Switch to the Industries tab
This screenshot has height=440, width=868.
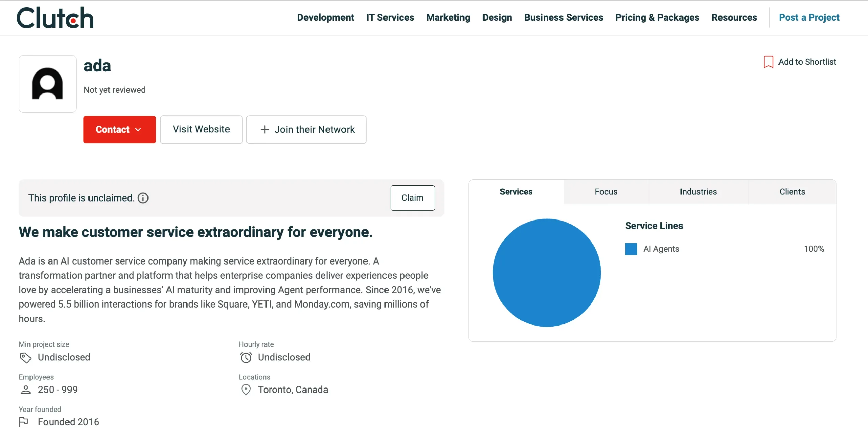point(698,192)
